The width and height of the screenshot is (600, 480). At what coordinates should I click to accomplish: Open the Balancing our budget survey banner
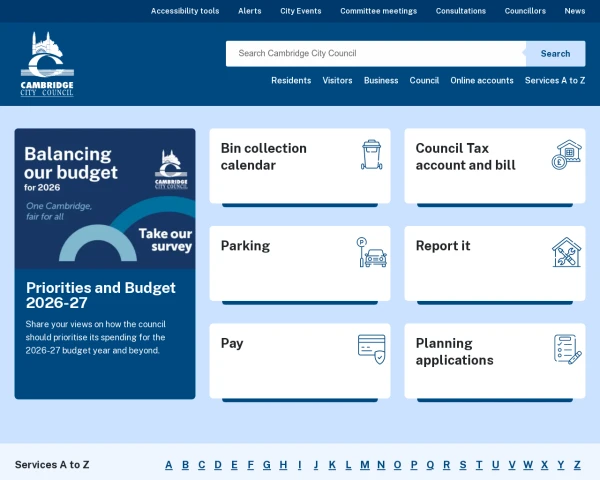tap(105, 198)
